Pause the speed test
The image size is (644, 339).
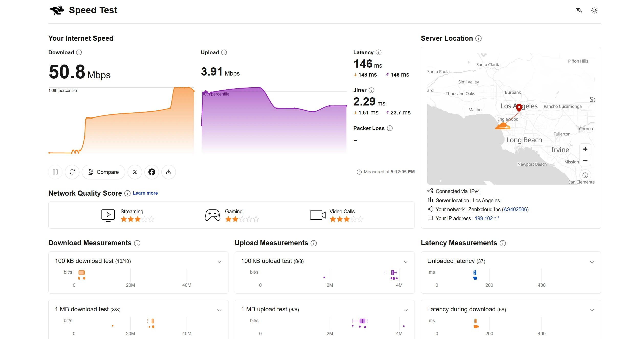pyautogui.click(x=55, y=172)
